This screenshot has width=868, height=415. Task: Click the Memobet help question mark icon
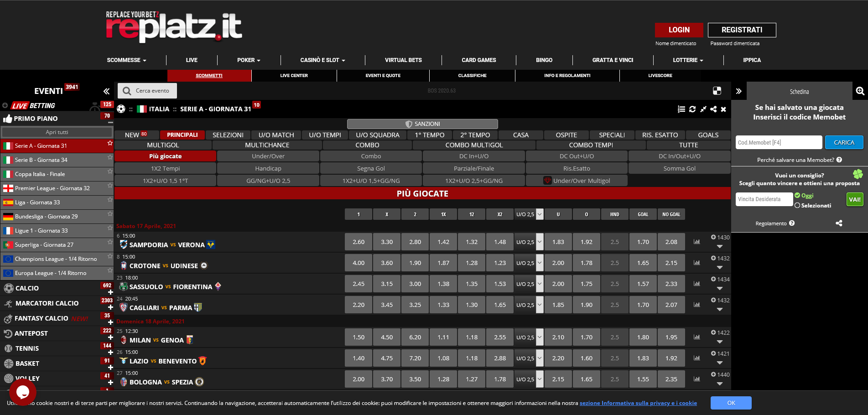point(839,160)
